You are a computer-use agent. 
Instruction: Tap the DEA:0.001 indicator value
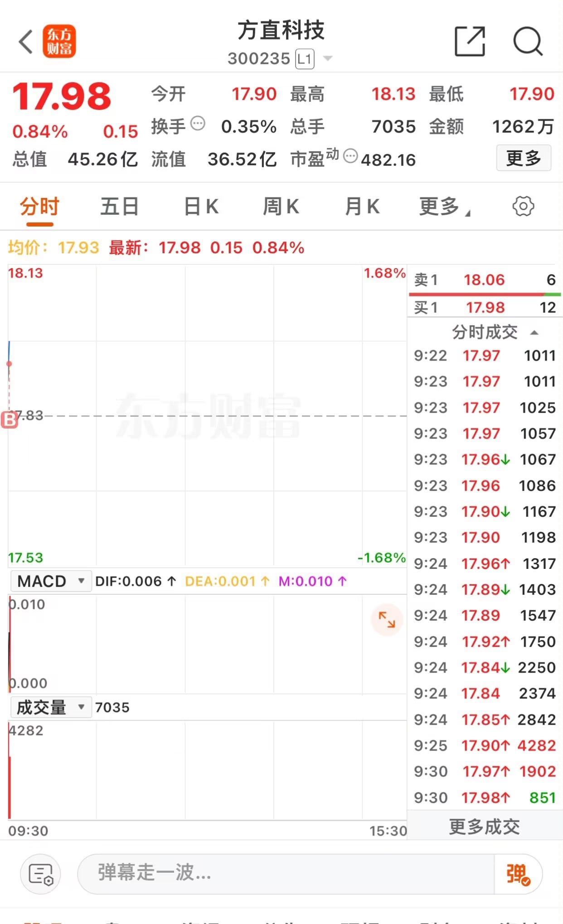[227, 581]
